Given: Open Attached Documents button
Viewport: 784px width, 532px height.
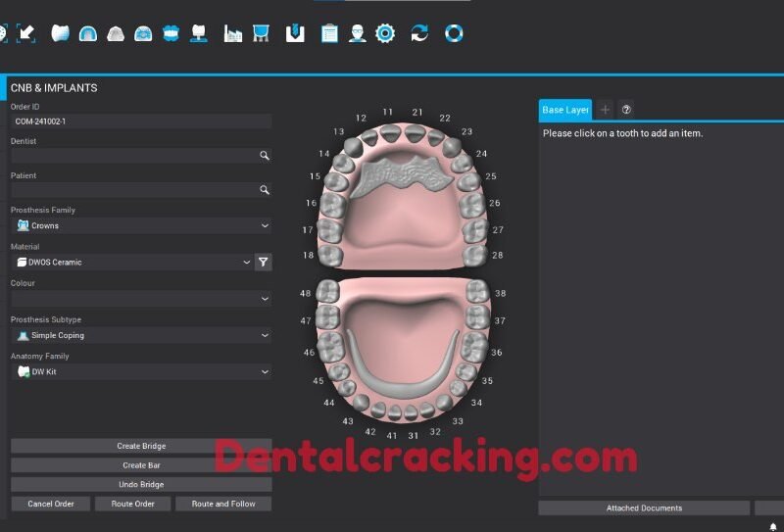Looking at the screenshot, I should pyautogui.click(x=644, y=508).
